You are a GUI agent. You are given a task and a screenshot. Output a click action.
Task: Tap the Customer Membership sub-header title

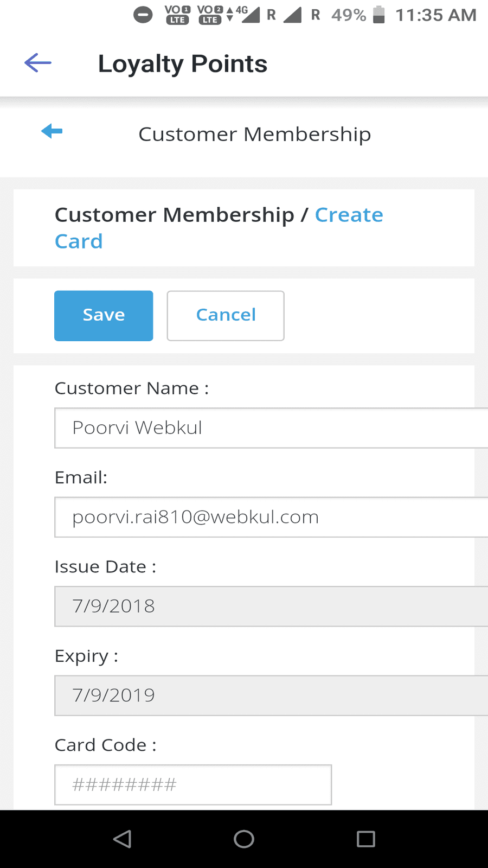[x=254, y=134]
